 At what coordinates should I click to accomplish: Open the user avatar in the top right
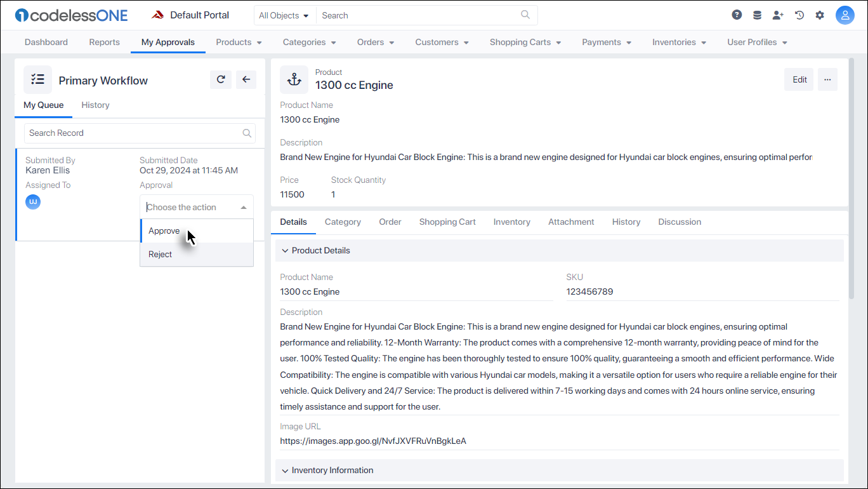tap(845, 14)
